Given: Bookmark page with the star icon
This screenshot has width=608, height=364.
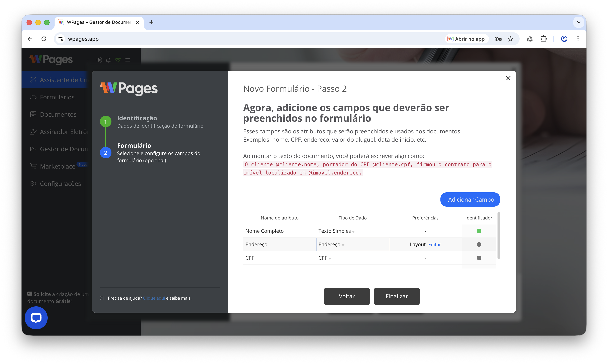Looking at the screenshot, I should pos(510,39).
